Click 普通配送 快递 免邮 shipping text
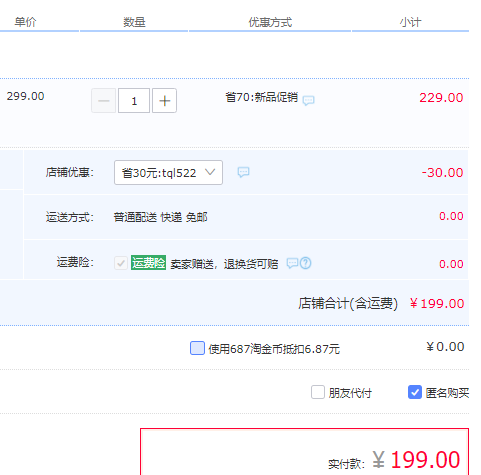481x475 pixels. 160,217
